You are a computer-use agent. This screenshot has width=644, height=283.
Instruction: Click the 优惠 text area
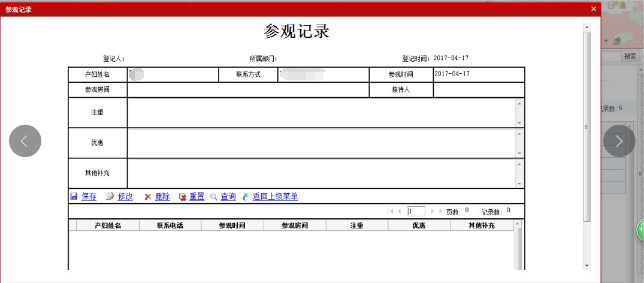tap(322, 143)
